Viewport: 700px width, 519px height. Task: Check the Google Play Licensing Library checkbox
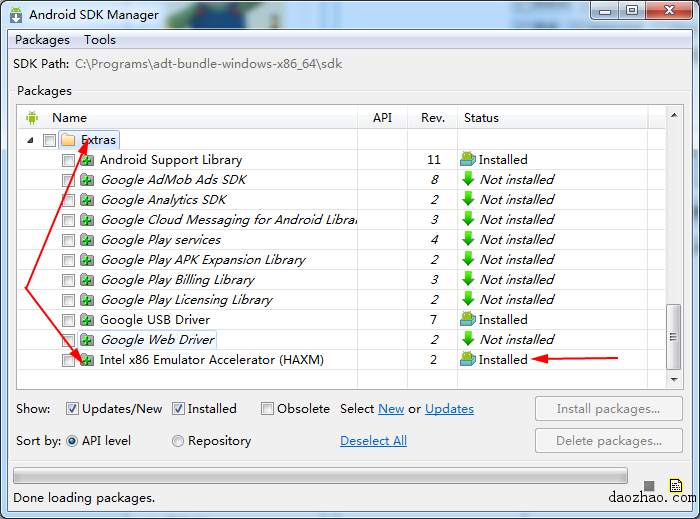(x=68, y=300)
